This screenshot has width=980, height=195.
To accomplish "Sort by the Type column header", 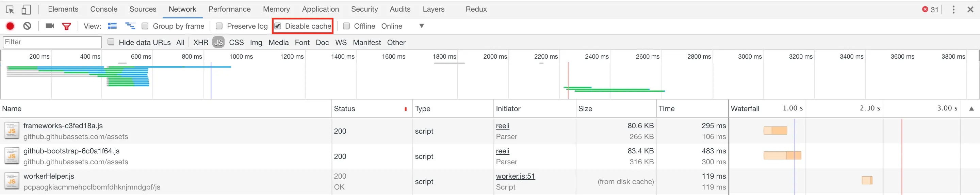I will (x=453, y=108).
